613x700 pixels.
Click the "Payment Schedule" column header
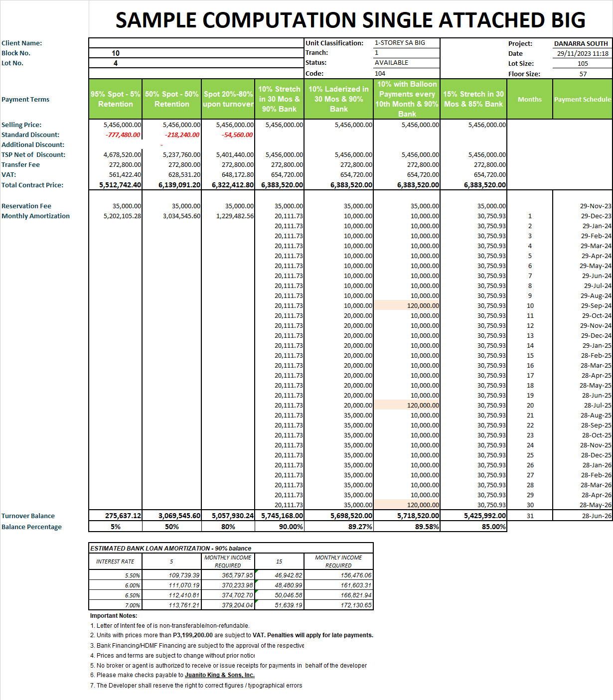(x=582, y=99)
